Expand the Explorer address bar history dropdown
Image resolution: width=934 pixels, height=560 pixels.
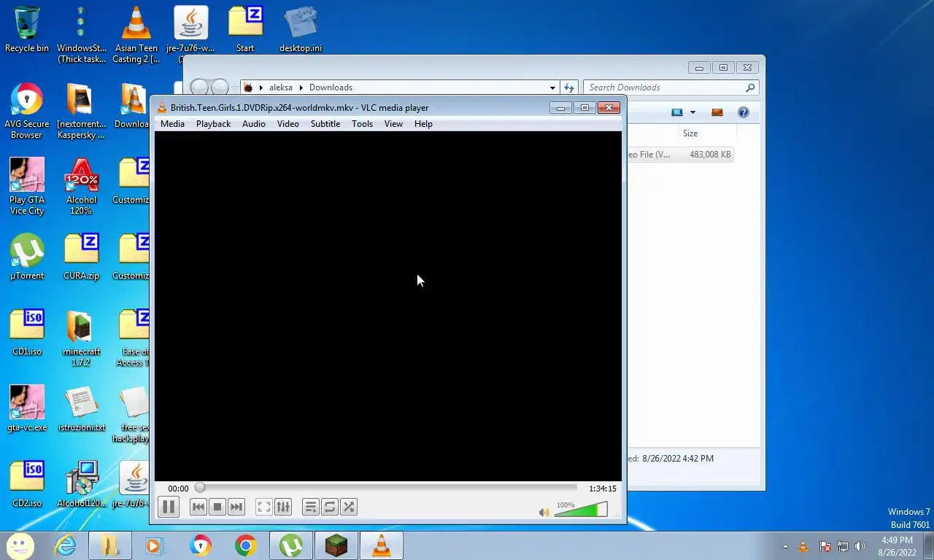552,87
